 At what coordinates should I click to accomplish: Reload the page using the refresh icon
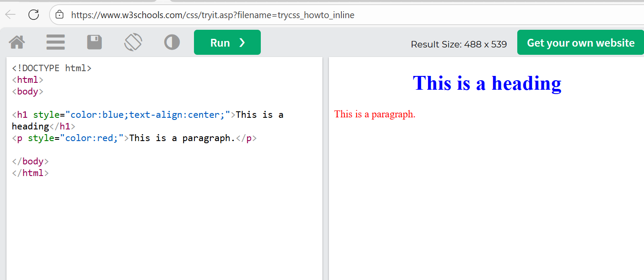click(x=34, y=15)
